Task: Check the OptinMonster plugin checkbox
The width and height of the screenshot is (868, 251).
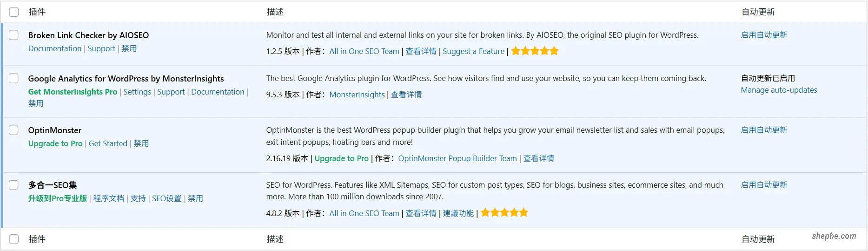Action: coord(14,130)
